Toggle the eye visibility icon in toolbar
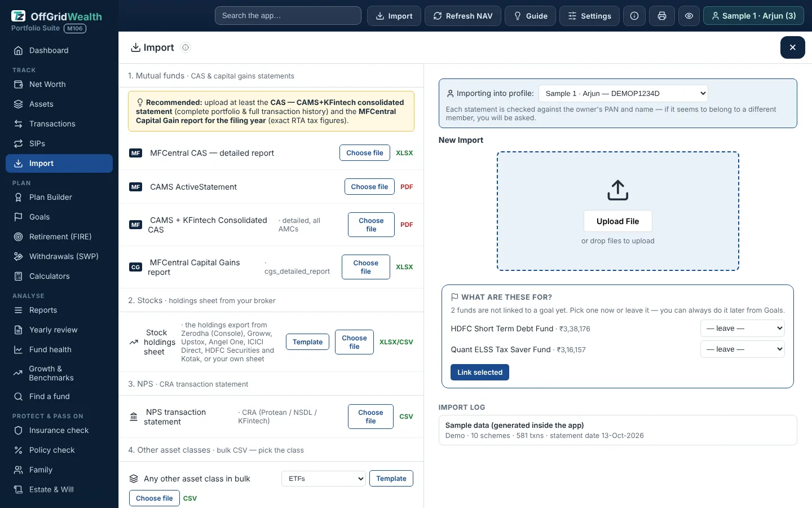The height and width of the screenshot is (508, 812). tap(689, 16)
